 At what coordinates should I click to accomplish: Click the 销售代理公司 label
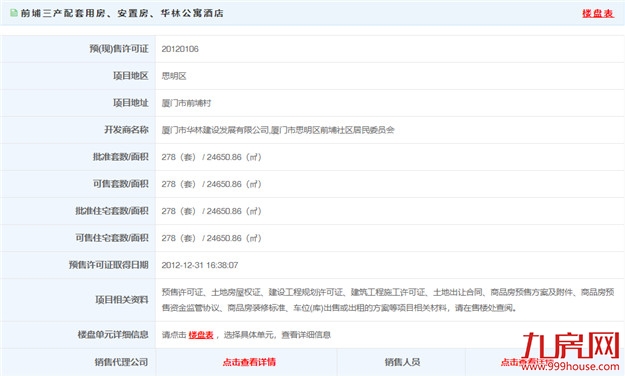[x=122, y=362]
